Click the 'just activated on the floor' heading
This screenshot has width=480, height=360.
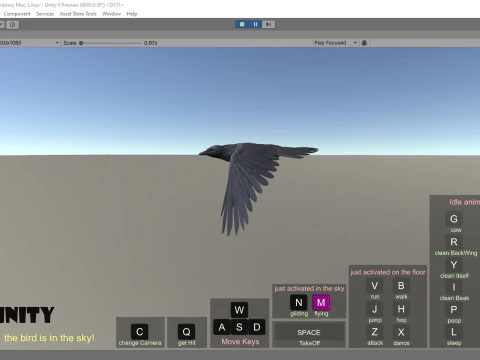388,272
